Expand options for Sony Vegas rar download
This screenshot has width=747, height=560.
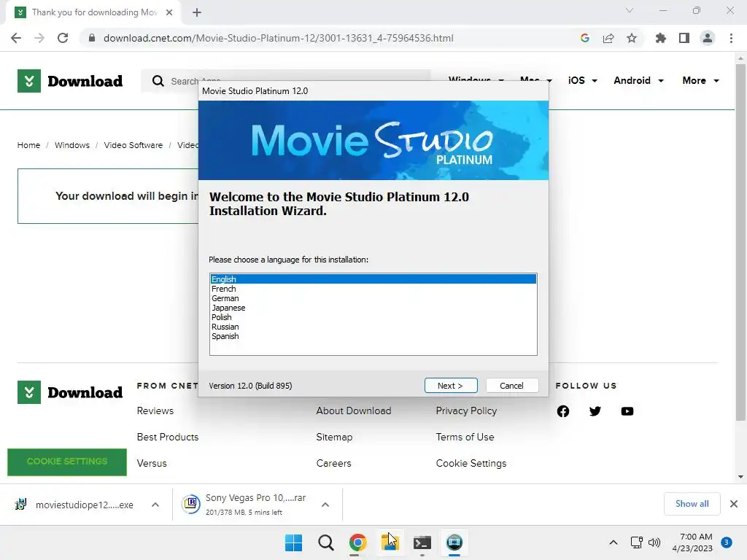(325, 505)
